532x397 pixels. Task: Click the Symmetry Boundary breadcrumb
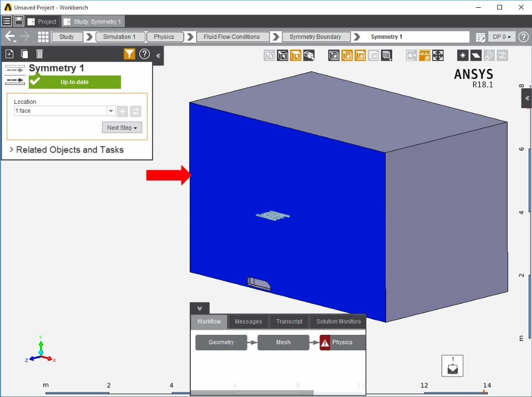[316, 37]
